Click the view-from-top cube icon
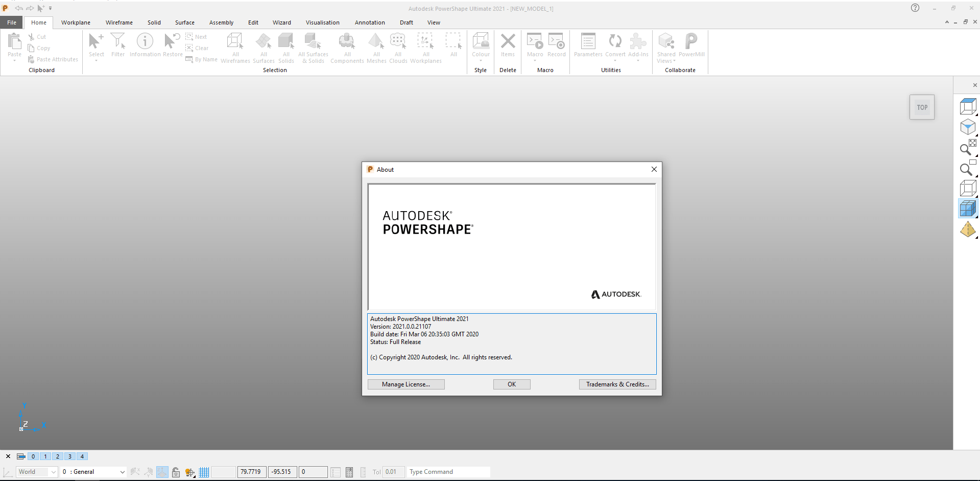The image size is (980, 481). [x=968, y=106]
